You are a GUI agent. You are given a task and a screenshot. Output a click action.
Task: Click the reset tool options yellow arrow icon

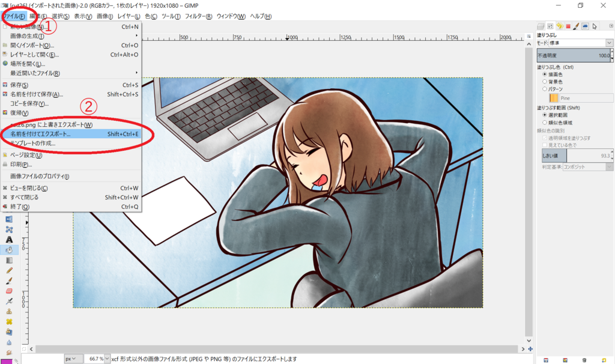pos(604,360)
